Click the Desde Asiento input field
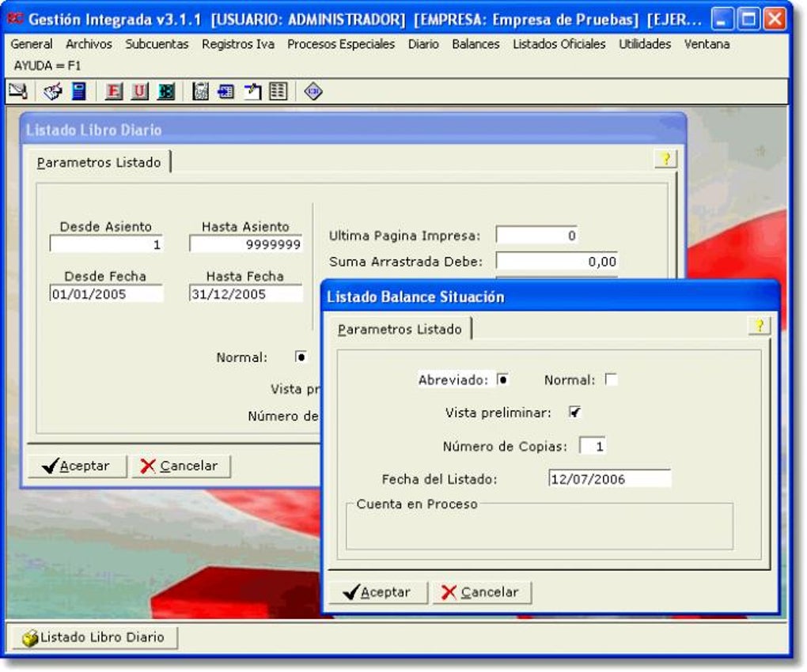Viewport: 807px width, 672px height. tap(106, 244)
